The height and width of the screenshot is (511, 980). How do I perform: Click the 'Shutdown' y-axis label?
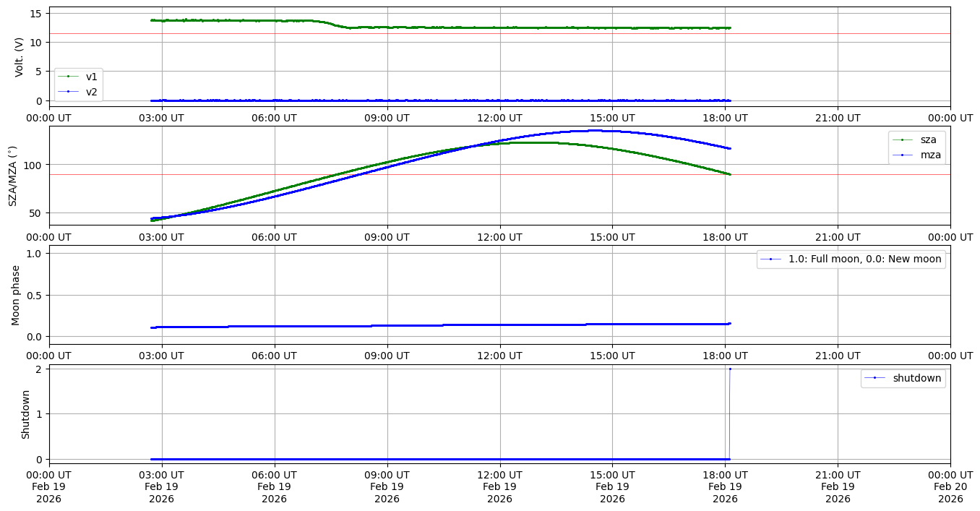[x=25, y=414]
